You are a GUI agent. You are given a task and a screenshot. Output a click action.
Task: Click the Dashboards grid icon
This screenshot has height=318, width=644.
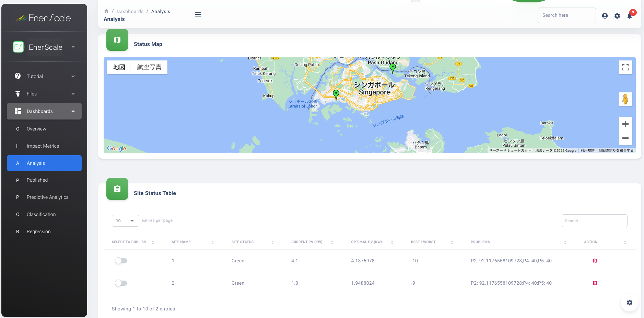point(18,111)
